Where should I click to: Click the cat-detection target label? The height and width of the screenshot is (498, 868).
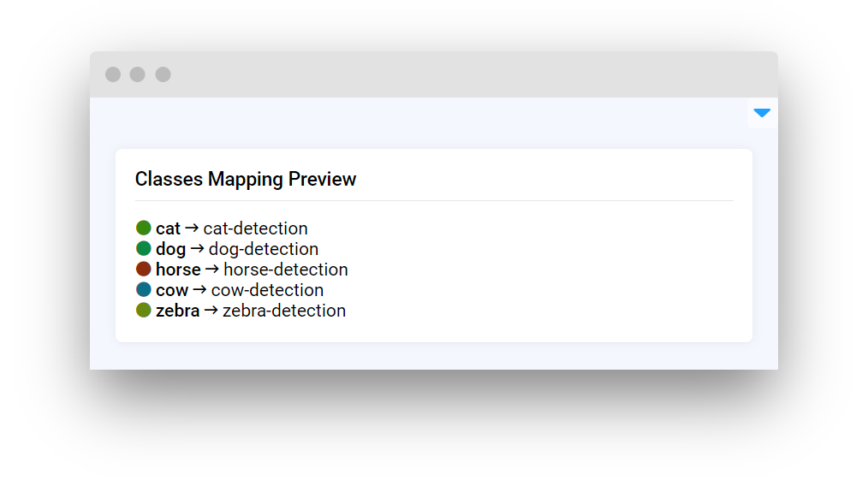[x=255, y=228]
